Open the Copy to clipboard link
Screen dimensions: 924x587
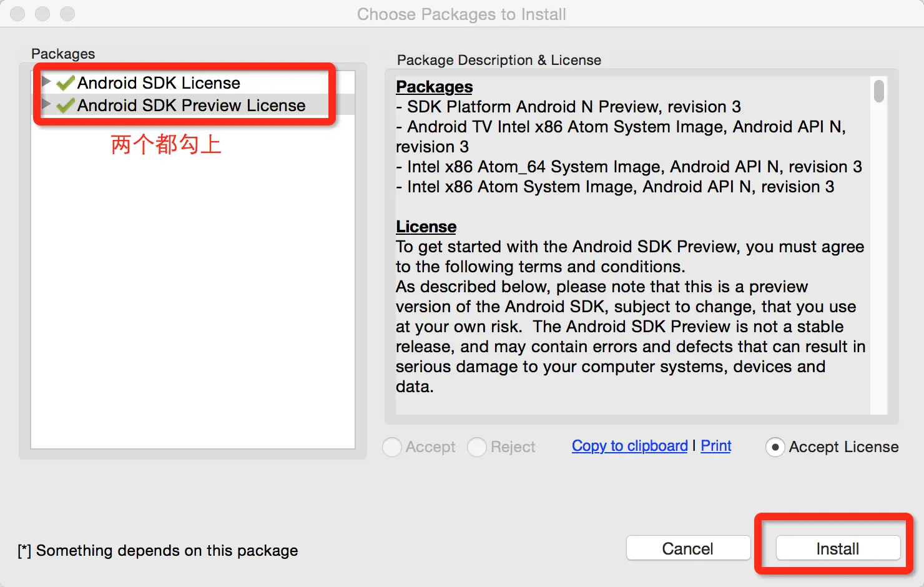[x=629, y=446]
